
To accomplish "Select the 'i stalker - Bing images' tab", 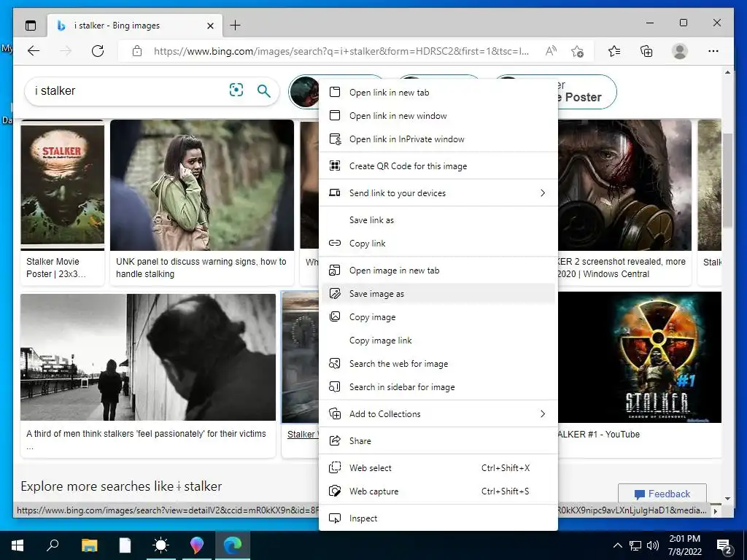I will tap(135, 26).
